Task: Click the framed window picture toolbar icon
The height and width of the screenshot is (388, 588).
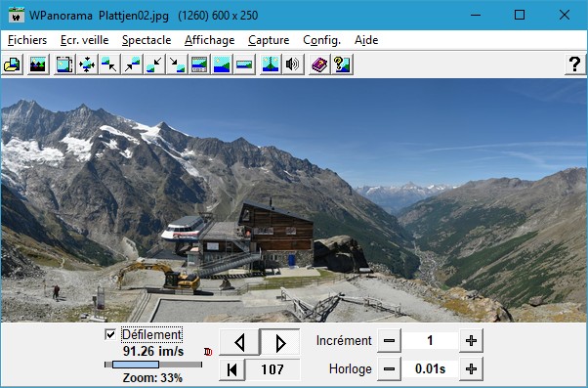Action: [64, 65]
